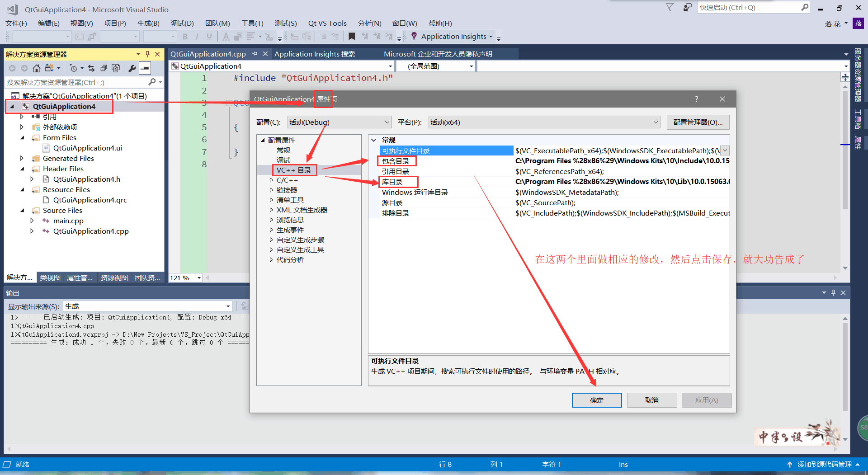The image size is (868, 475).
Task: Click the Back arrow in Solution Explorer toolbar
Action: coord(12,68)
